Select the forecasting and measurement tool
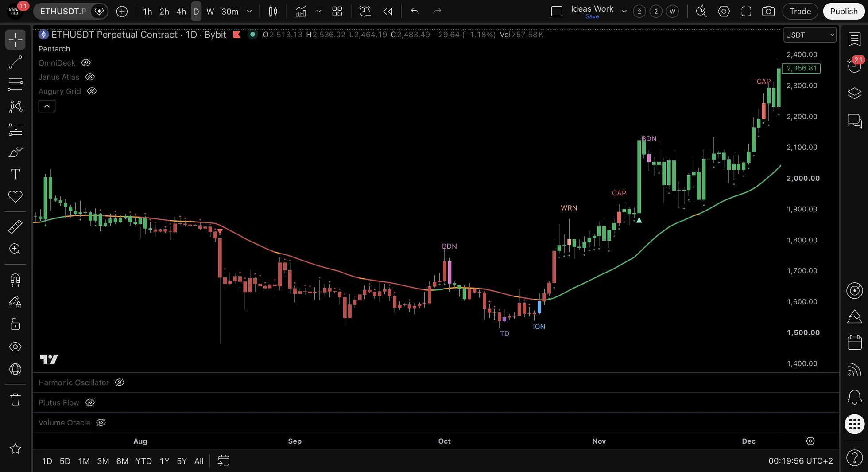 (15, 129)
